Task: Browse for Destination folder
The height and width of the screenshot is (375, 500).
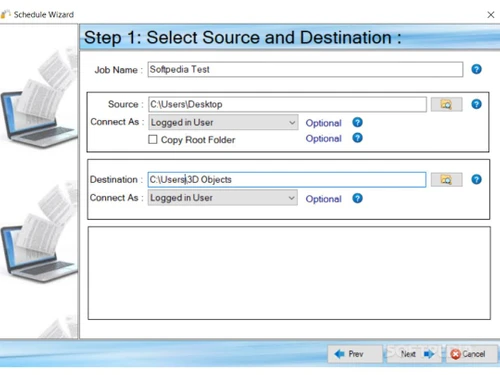Action: coord(446,180)
